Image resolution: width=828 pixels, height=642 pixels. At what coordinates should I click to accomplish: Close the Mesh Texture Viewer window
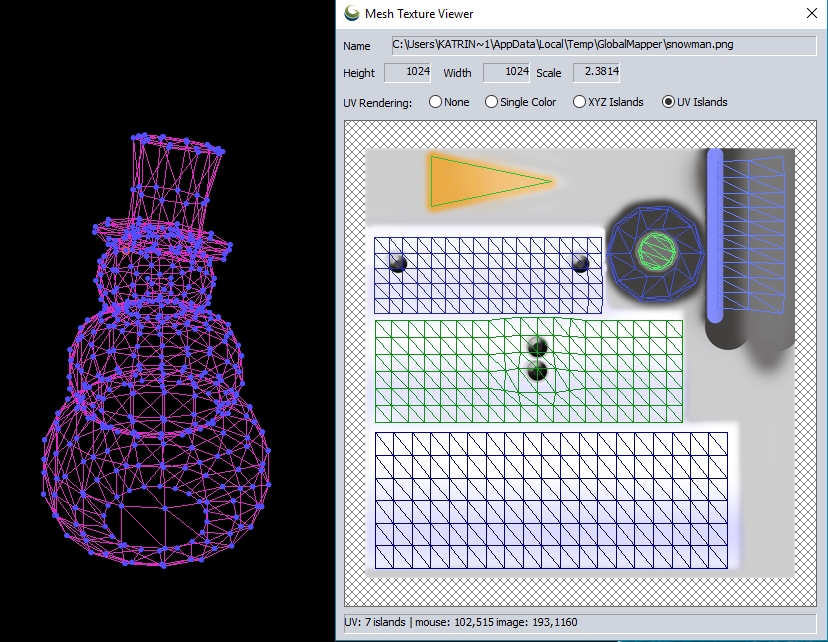(811, 14)
